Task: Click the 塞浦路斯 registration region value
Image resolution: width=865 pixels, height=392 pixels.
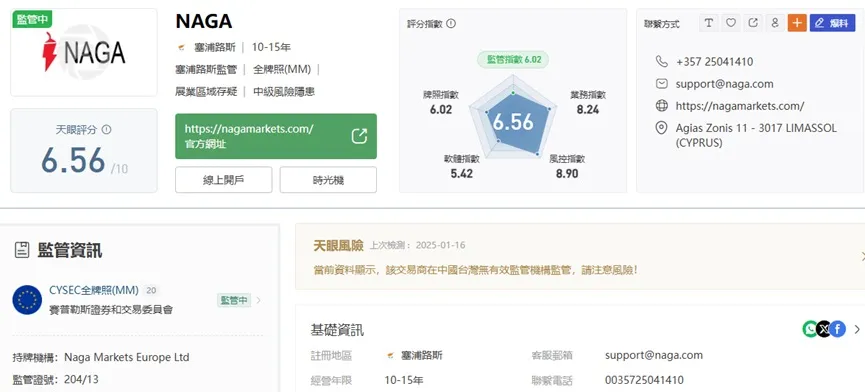Action: point(421,355)
